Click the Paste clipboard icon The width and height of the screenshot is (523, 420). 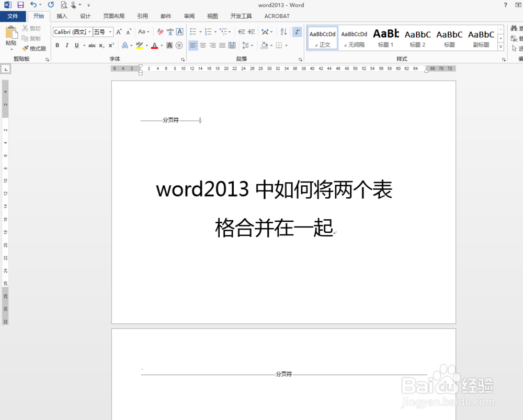coord(11,33)
